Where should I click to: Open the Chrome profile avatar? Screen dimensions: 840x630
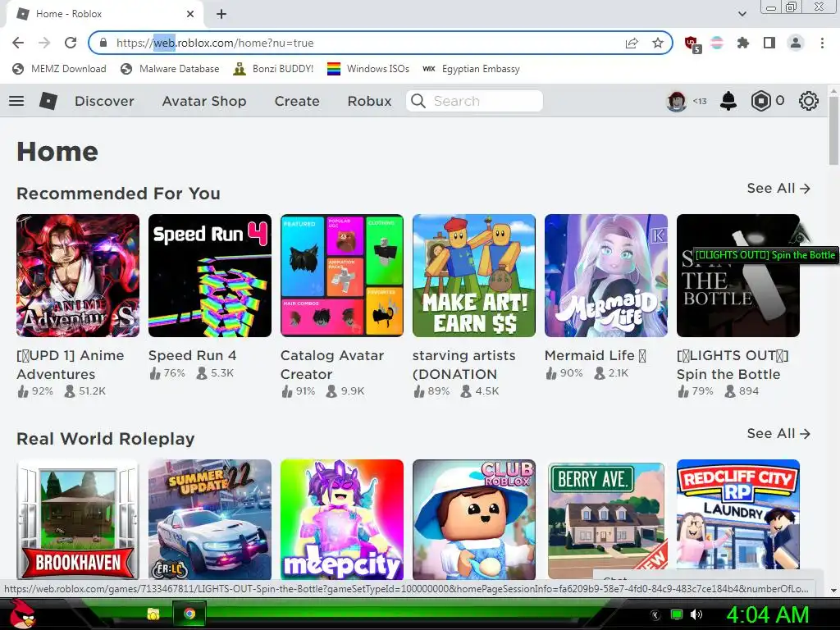796,43
